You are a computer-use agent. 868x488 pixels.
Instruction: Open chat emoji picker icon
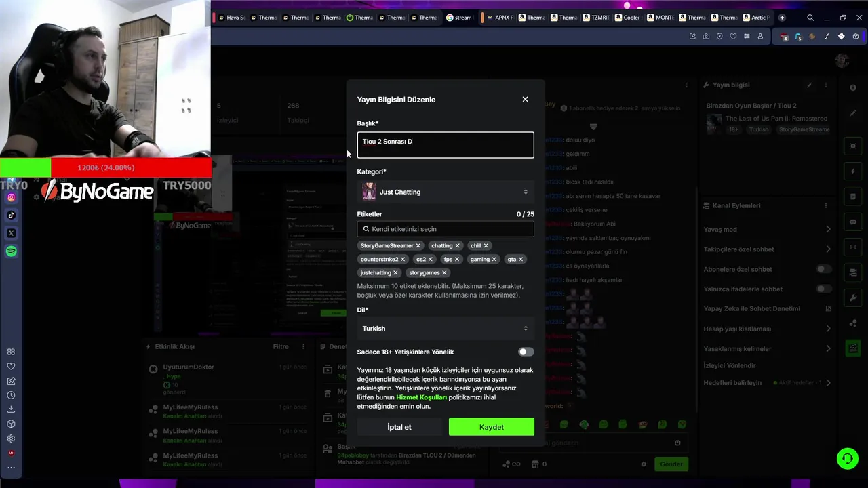coord(677,443)
